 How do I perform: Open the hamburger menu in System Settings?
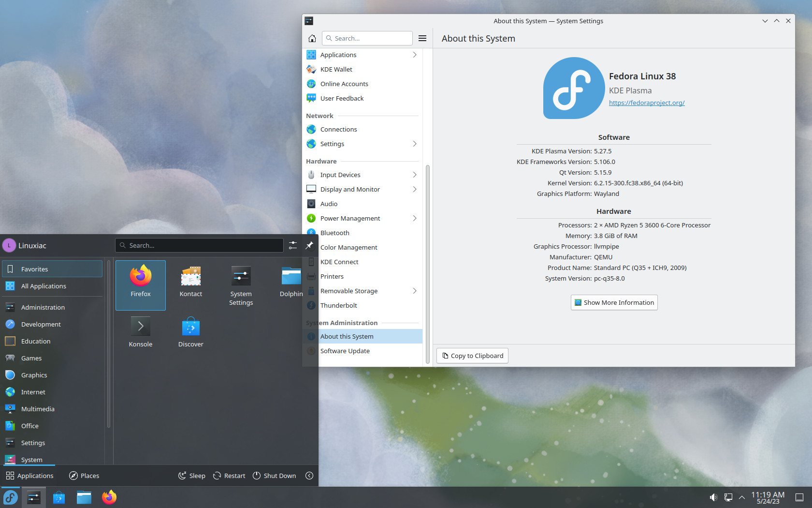[422, 38]
